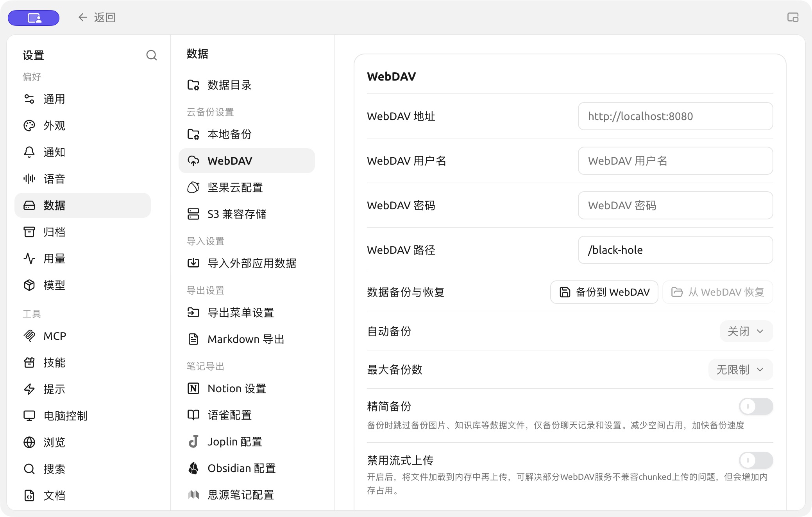
Task: Open Joplin 配置
Action: pyautogui.click(x=247, y=442)
